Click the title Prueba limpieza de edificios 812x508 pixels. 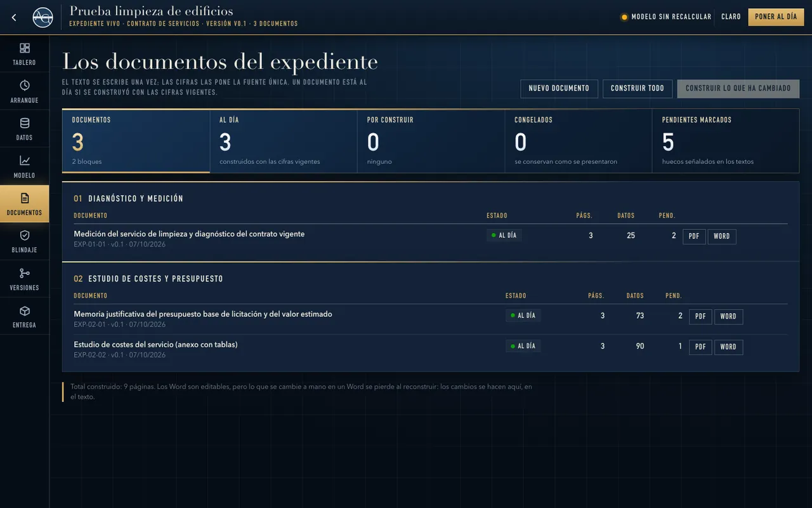[151, 11]
